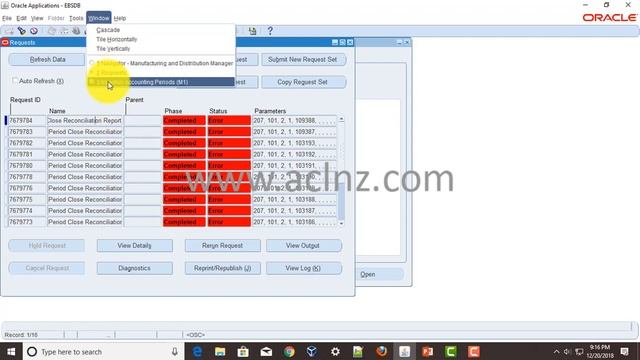Screen dimensions: 640x360
Task: Click the Find flashlight toolbar icon
Action: pyautogui.click(x=21, y=31)
